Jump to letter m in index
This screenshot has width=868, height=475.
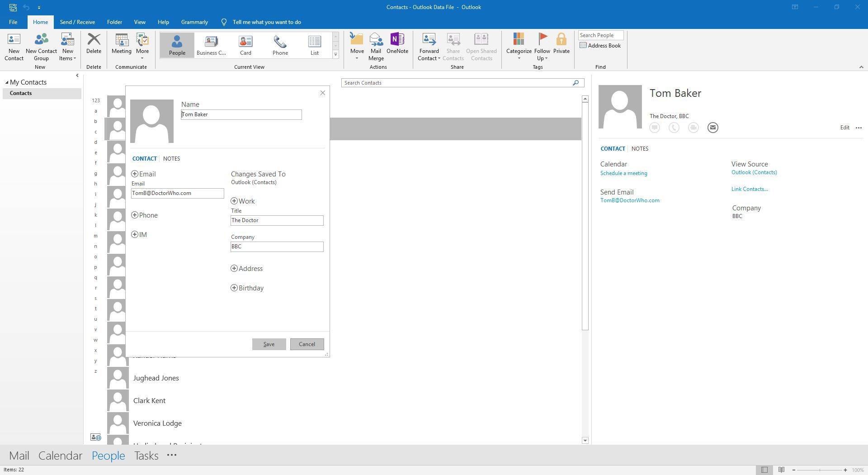click(x=95, y=236)
